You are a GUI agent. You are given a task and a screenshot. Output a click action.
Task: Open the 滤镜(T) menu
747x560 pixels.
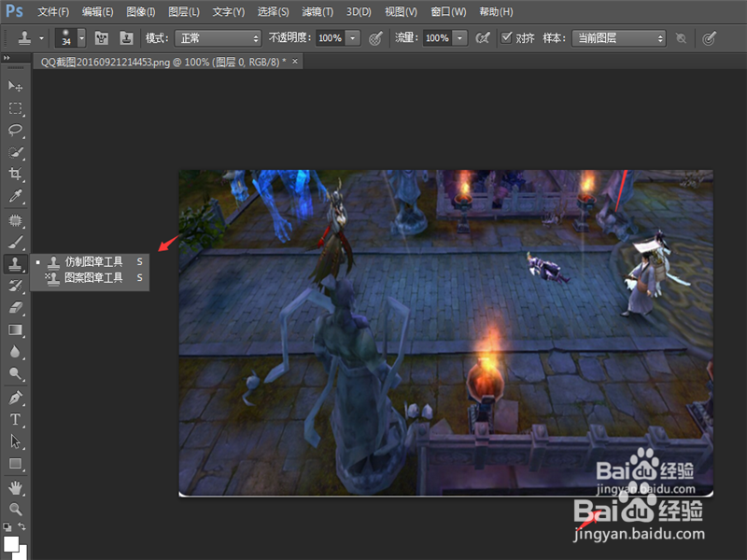pyautogui.click(x=317, y=11)
